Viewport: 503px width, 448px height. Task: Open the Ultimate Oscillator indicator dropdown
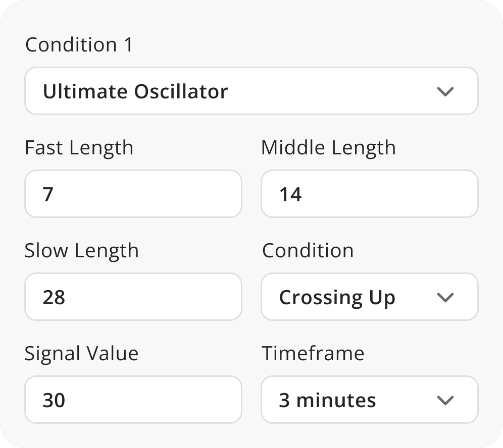point(251,91)
